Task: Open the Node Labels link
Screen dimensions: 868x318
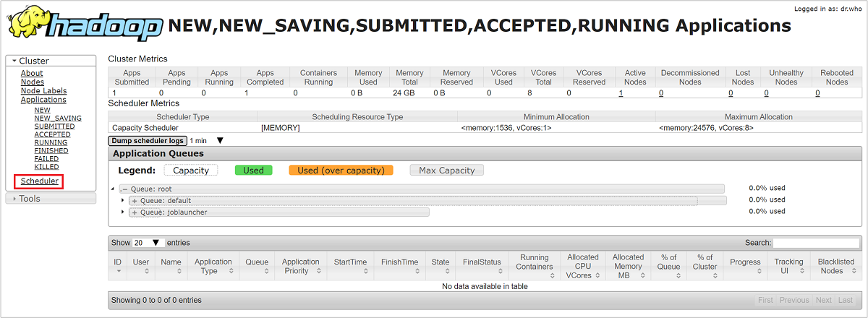Action: coord(43,90)
